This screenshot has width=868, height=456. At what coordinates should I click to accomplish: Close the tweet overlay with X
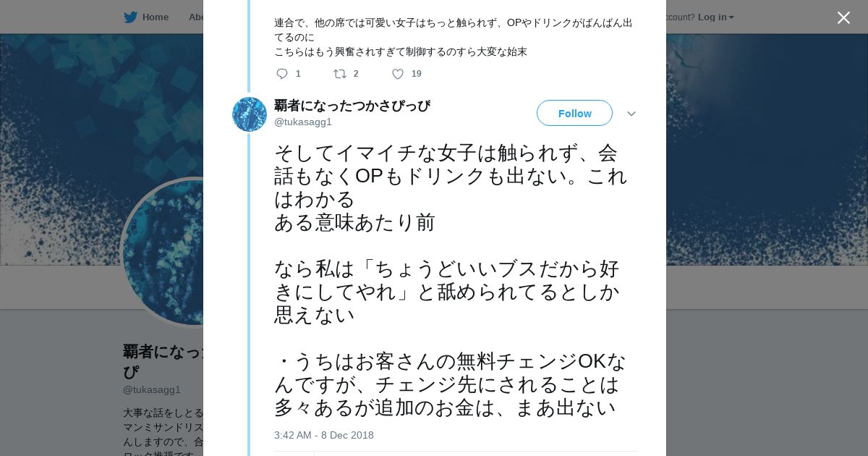pos(843,17)
